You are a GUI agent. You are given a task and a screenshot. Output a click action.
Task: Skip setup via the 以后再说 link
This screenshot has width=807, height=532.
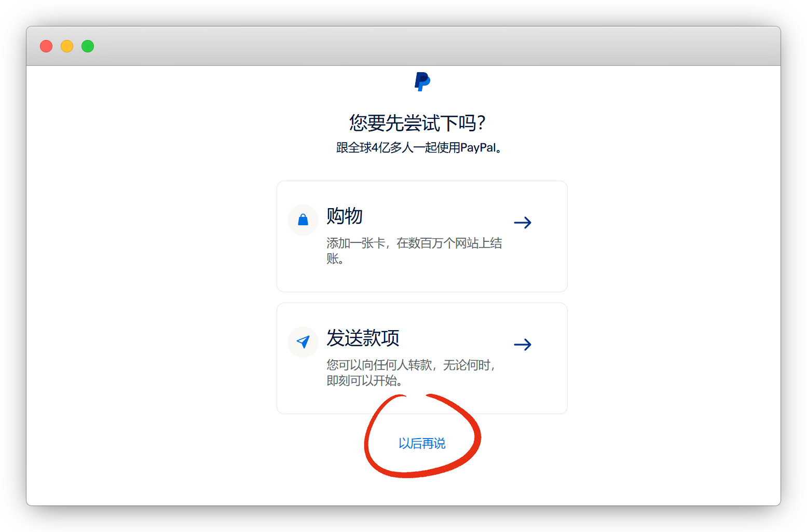pos(422,443)
